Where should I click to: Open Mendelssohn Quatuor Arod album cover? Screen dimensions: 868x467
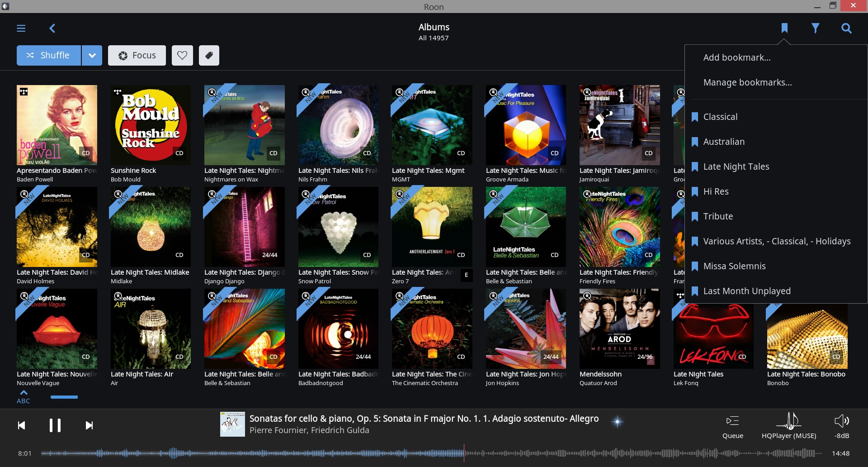(620, 329)
